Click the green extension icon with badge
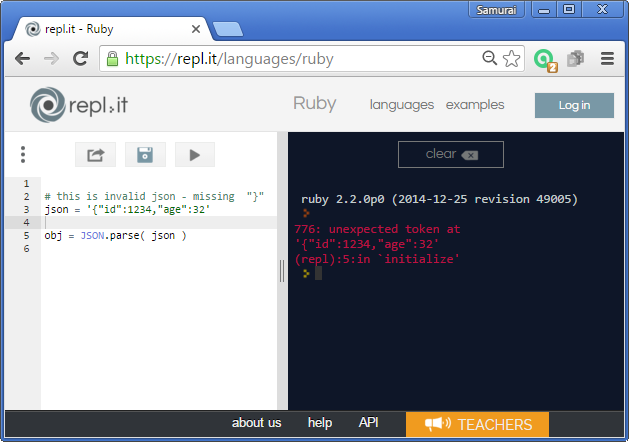The image size is (629, 442). point(545,60)
